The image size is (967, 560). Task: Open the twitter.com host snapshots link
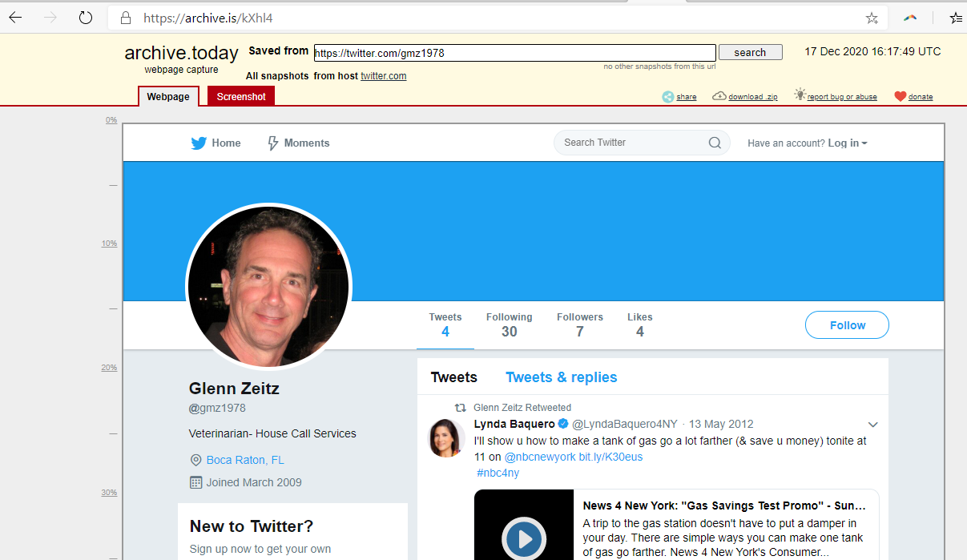pos(383,76)
